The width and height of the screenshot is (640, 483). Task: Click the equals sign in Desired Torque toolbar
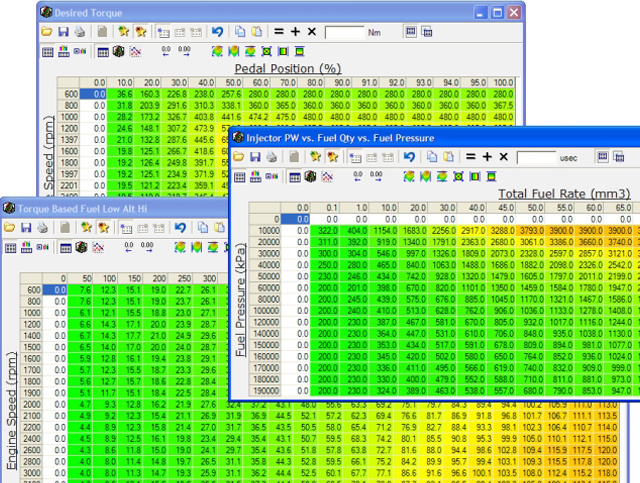click(279, 31)
